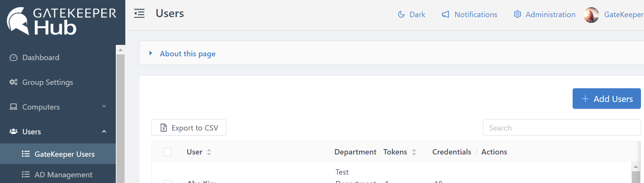Open the GateKeeper profile avatar

tap(591, 15)
